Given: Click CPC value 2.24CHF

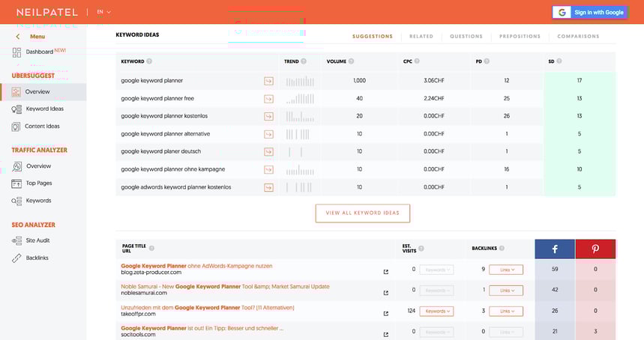Looking at the screenshot, I should [434, 98].
